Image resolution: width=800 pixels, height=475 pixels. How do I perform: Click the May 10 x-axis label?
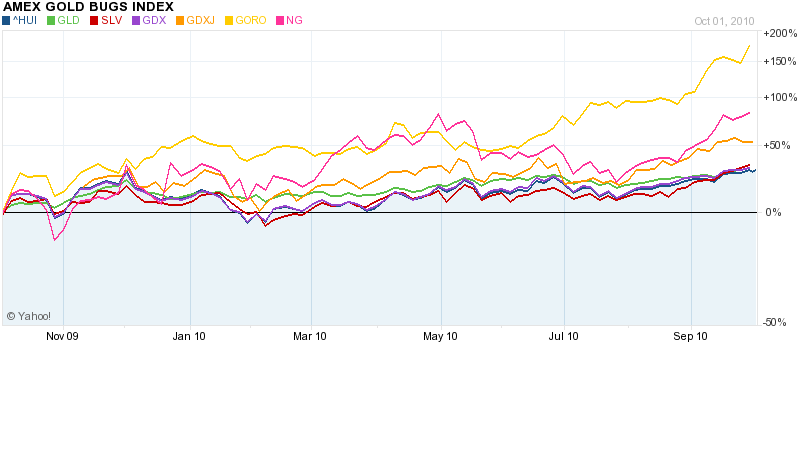[x=440, y=336]
